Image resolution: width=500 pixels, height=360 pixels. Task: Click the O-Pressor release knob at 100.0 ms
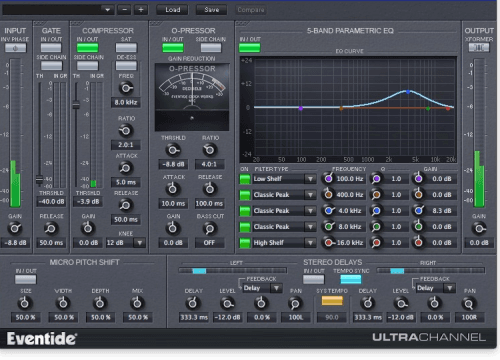(x=210, y=189)
